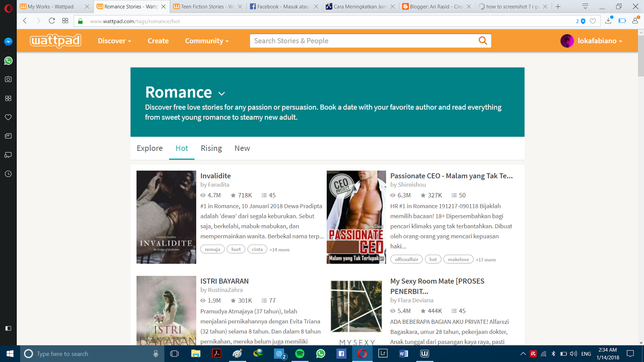This screenshot has width=644, height=362.
Task: Open History clock in sidebar
Action: pos(8,174)
